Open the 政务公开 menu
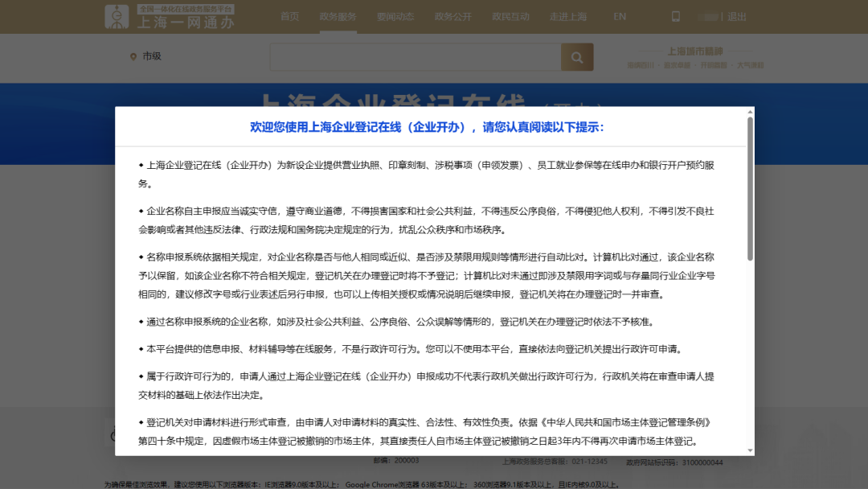The image size is (868, 489). (x=452, y=16)
